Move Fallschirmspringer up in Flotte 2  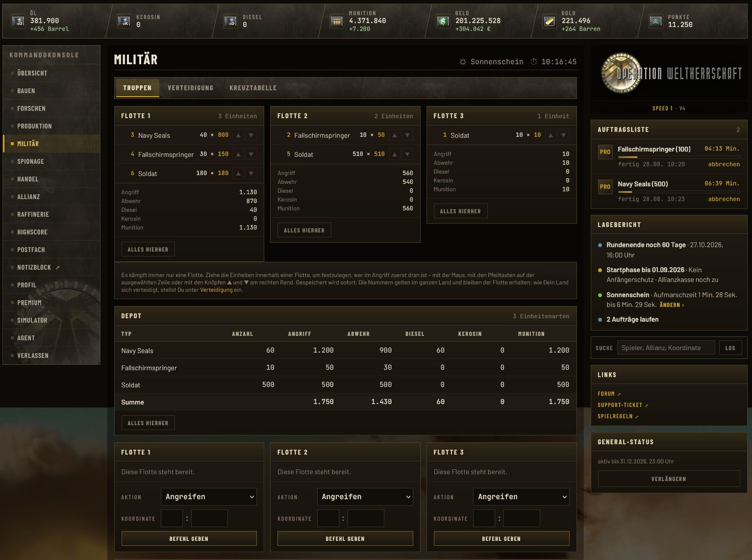click(395, 135)
